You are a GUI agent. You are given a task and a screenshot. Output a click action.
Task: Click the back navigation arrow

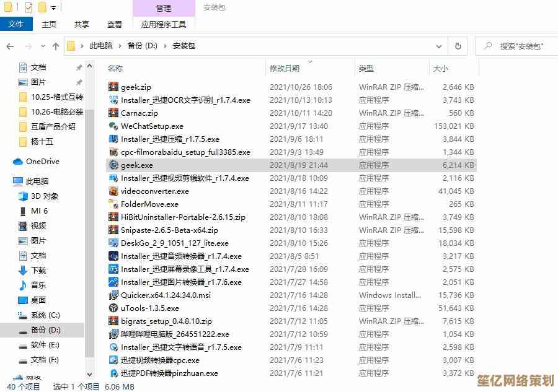click(11, 46)
